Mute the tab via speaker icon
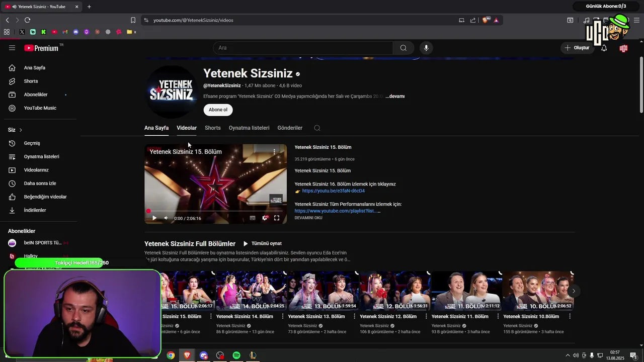This screenshot has height=362, width=644. (x=14, y=7)
